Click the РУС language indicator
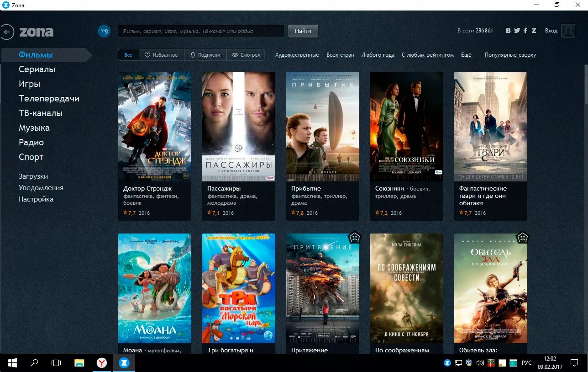Screen dimensions: 588x372 point(527,363)
